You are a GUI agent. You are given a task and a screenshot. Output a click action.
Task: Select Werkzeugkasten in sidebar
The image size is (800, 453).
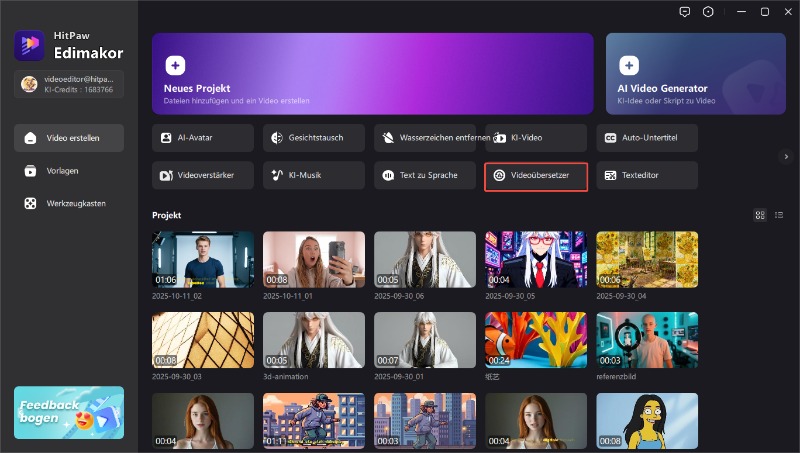click(69, 204)
